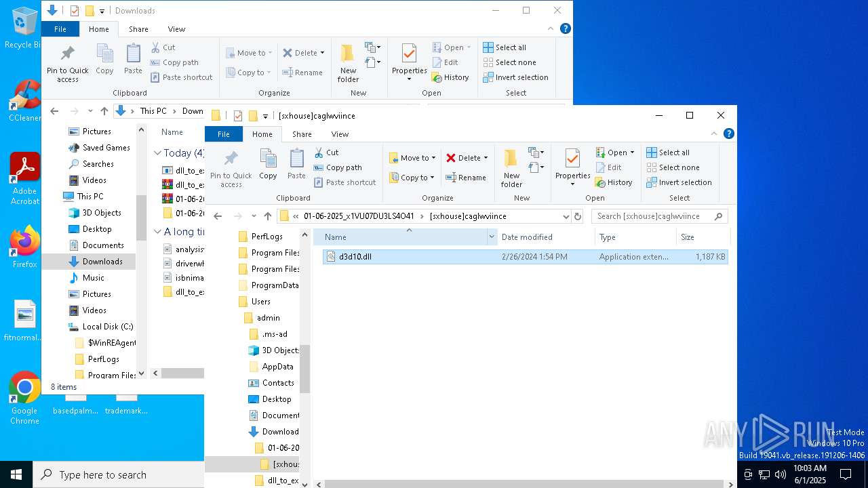
Task: Open File tab in Downloads window
Action: 60,29
